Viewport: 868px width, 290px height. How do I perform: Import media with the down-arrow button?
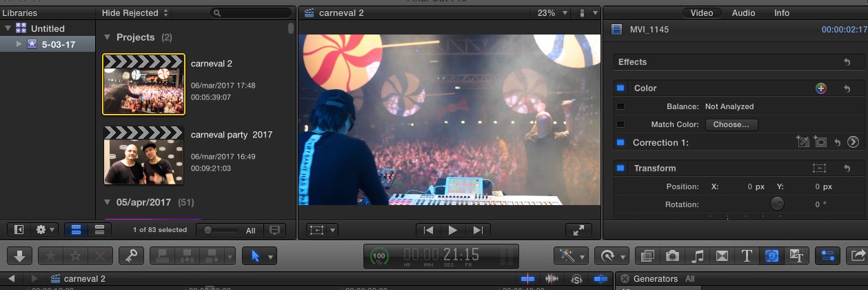click(19, 256)
